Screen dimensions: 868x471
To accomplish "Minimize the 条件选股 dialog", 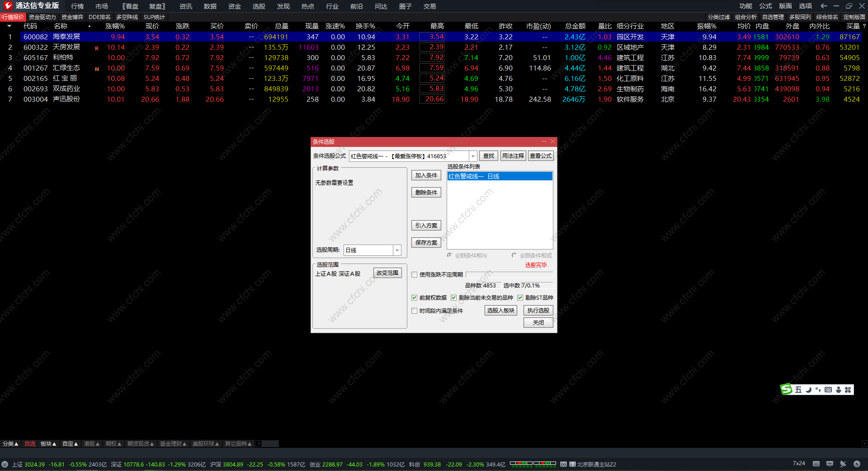I will 544,141.
